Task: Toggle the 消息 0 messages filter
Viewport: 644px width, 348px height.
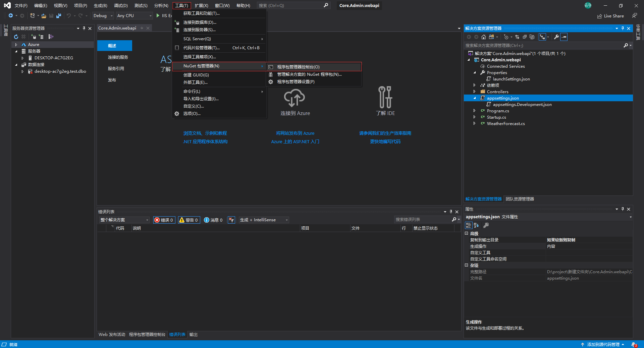Action: (x=213, y=220)
